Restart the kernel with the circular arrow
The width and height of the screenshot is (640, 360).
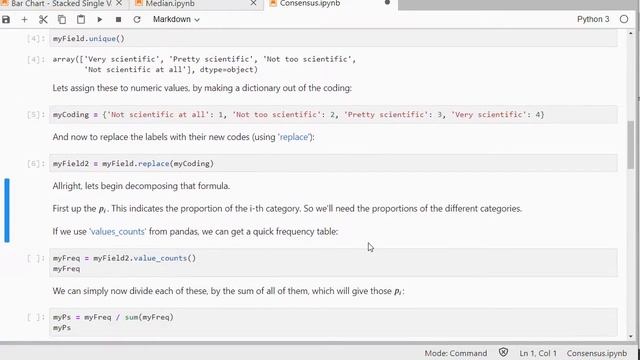(x=137, y=19)
